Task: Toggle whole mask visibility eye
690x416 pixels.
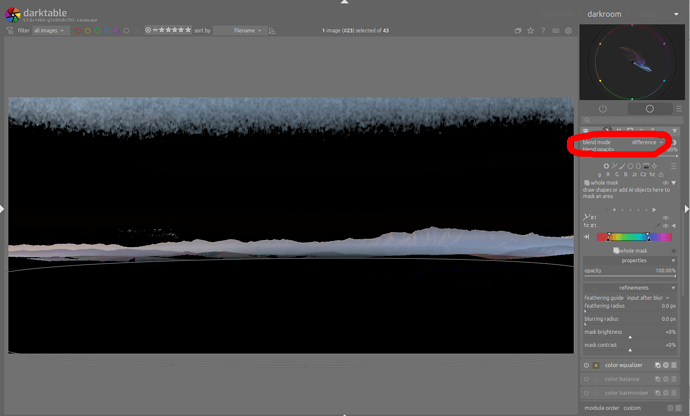Action: [665, 183]
